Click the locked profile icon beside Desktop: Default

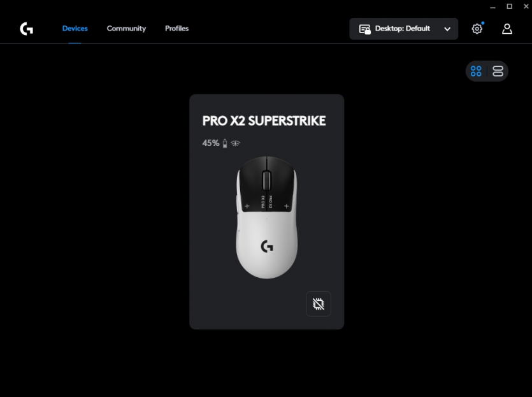coord(364,29)
